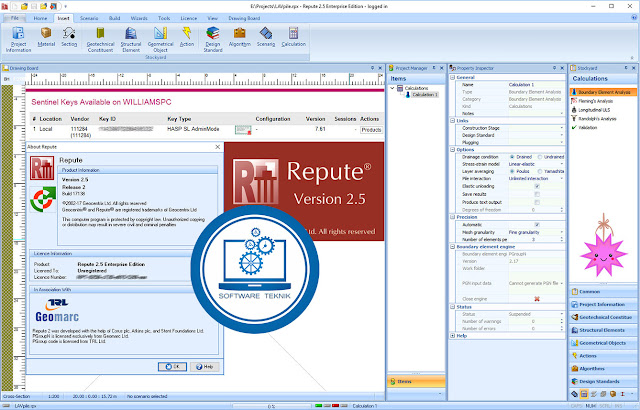Insert a Geotechnical Constituent from the ribbon
This screenshot has width=640, height=410.
[100, 39]
